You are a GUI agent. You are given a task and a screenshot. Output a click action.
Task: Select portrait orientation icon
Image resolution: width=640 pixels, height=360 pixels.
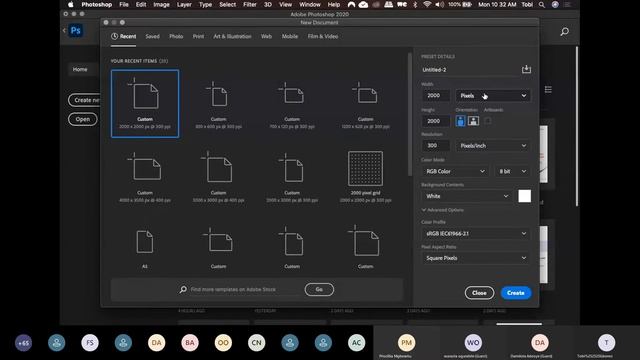coord(460,121)
